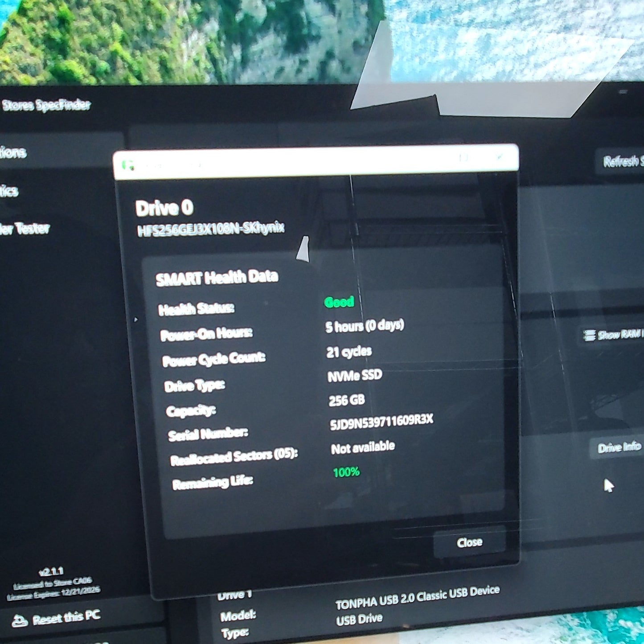
Task: Click the Reset this PC button
Action: [x=56, y=618]
